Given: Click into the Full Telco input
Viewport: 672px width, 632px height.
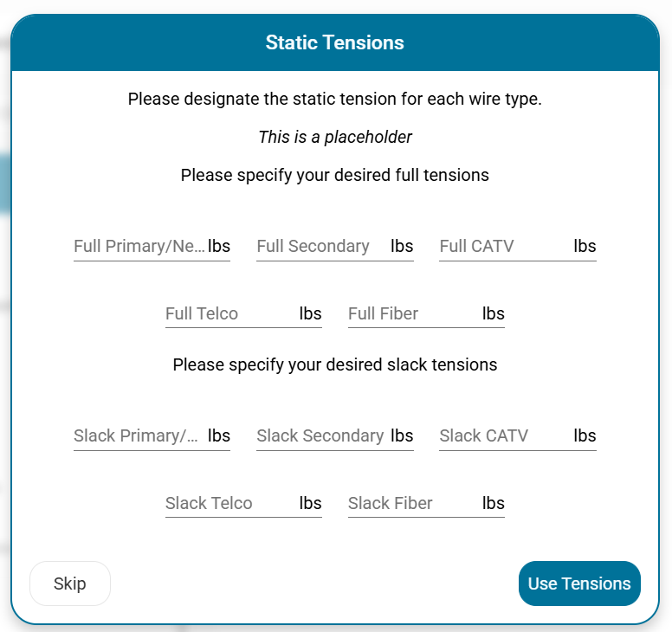Looking at the screenshot, I should [230, 314].
